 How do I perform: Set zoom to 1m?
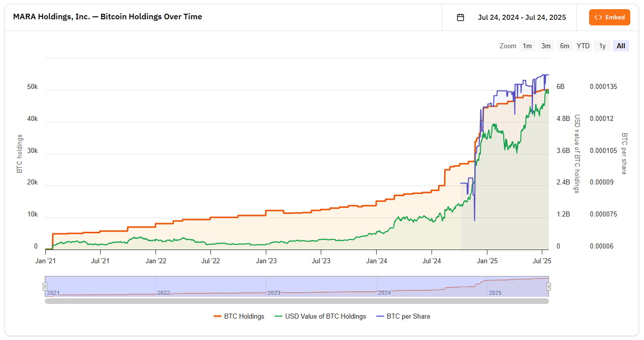coord(527,46)
